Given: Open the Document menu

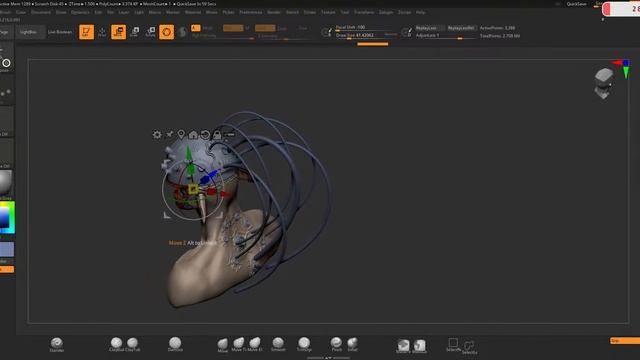Looking at the screenshot, I should click(41, 12).
